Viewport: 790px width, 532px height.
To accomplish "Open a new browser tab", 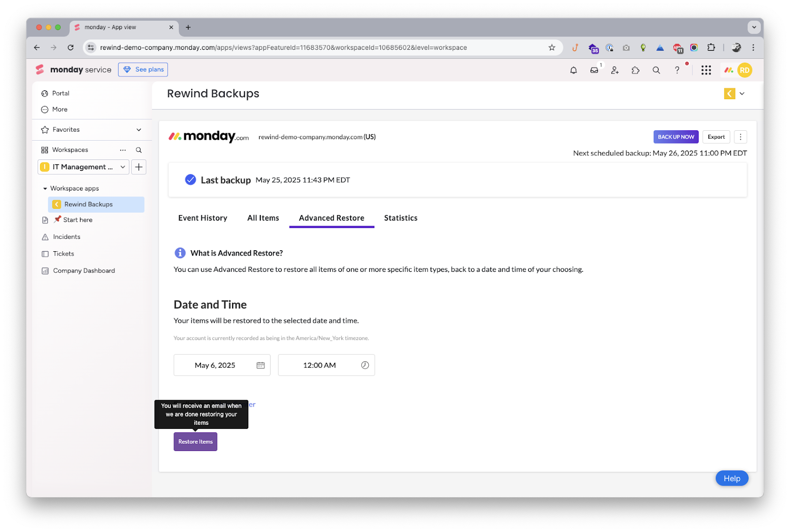I will coord(188,28).
